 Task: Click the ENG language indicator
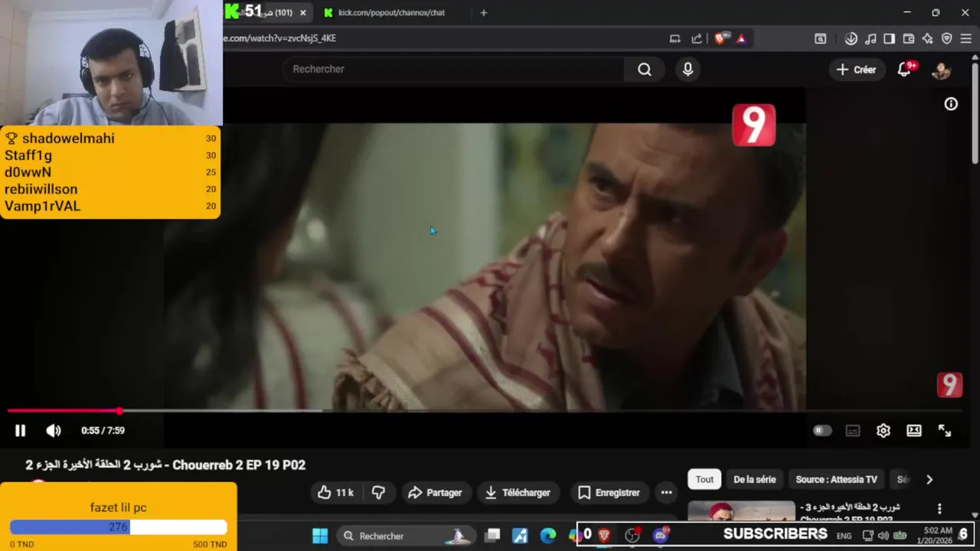point(844,536)
